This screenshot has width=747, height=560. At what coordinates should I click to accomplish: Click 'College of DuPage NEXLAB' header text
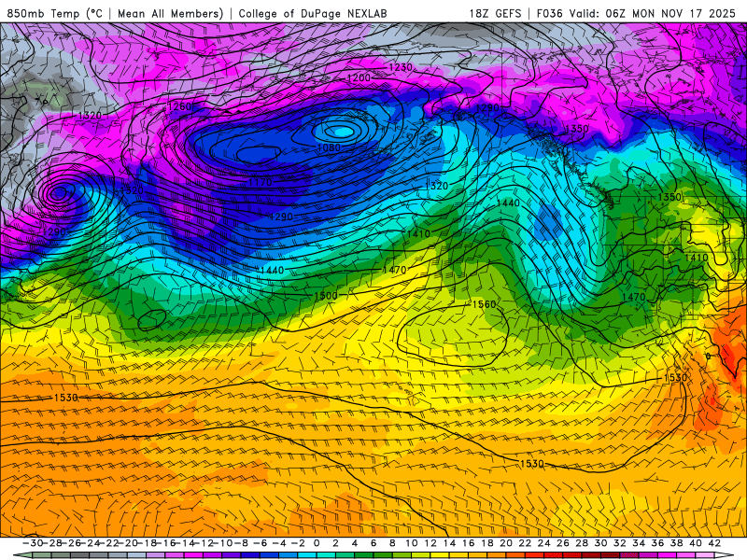[x=313, y=13]
